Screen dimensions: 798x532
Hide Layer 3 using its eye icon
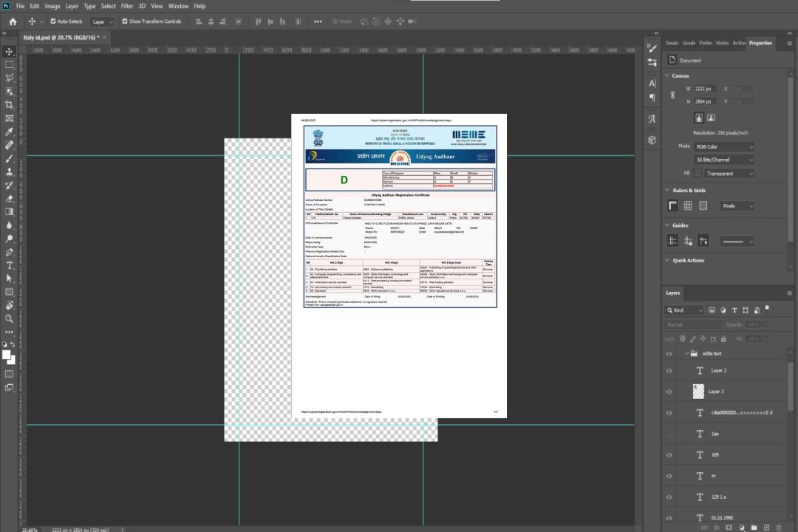[x=669, y=392]
